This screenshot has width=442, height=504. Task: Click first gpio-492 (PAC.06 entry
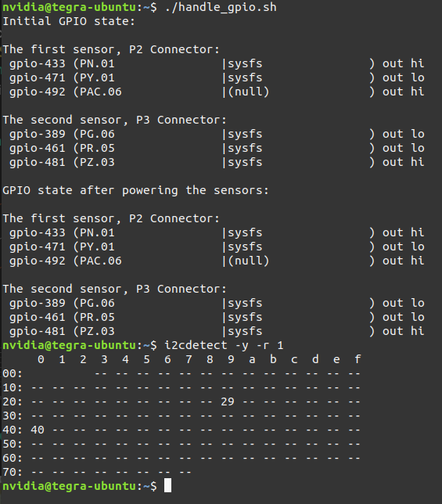click(x=65, y=92)
